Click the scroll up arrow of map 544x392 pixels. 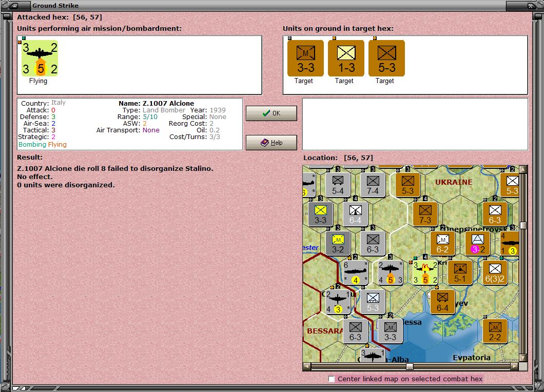point(523,169)
